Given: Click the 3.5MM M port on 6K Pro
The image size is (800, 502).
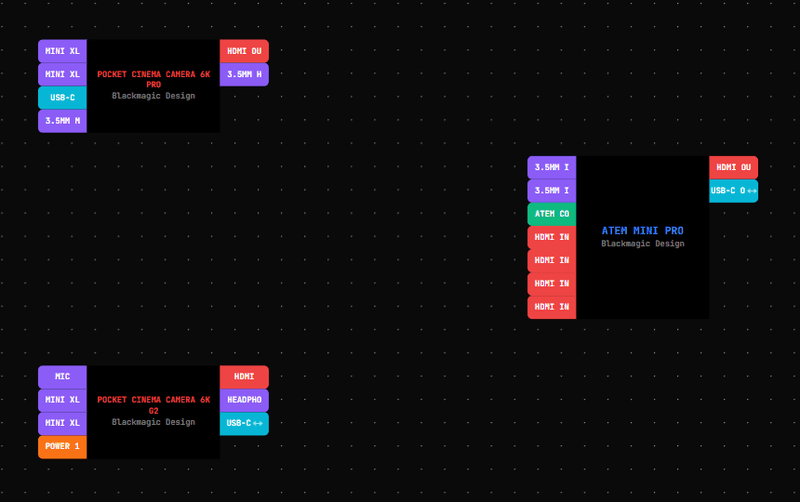Looking at the screenshot, I should coord(62,121).
